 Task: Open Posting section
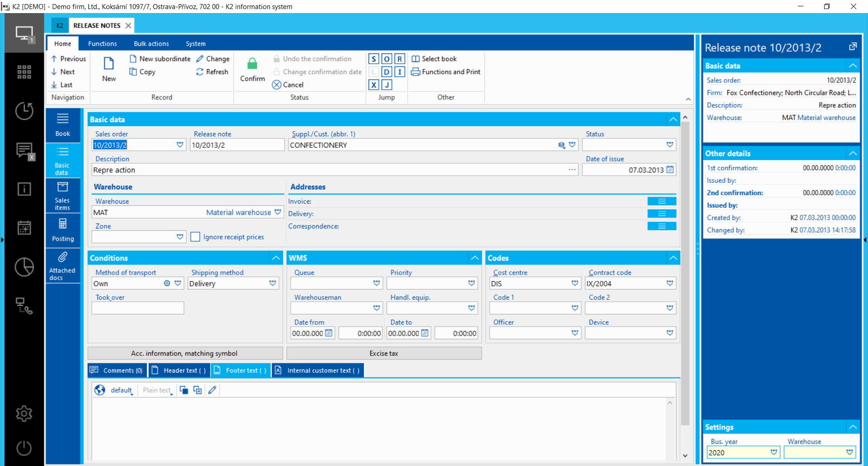(63, 230)
